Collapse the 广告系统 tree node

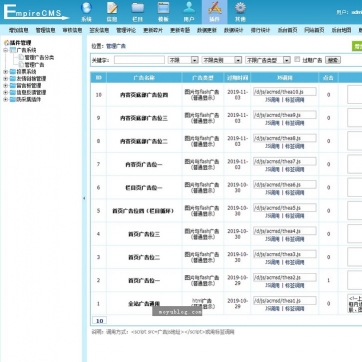(5, 50)
